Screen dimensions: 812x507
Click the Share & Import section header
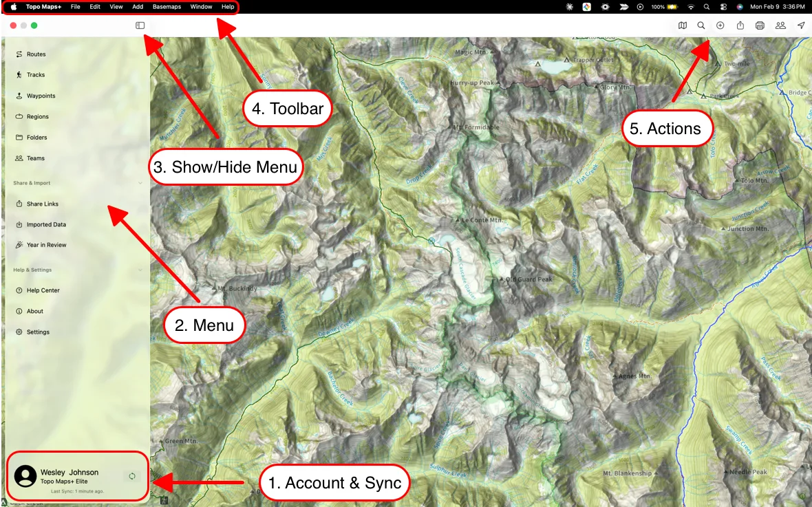tap(32, 183)
